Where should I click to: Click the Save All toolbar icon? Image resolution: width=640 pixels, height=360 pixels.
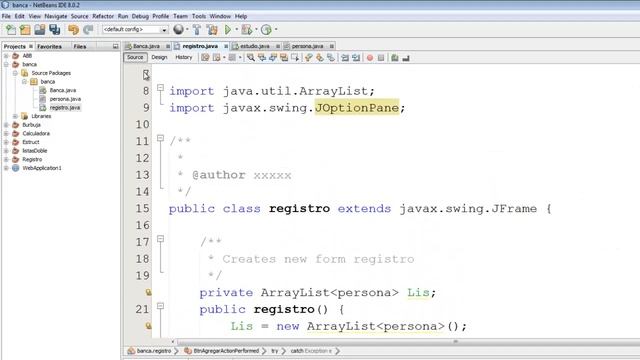point(55,29)
